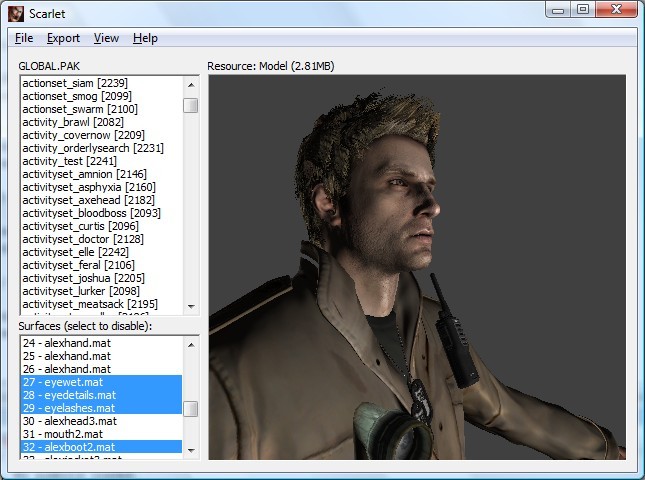The image size is (645, 480).
Task: Re-enable surface 29 - eyelashes.mat
Action: pyautogui.click(x=101, y=408)
